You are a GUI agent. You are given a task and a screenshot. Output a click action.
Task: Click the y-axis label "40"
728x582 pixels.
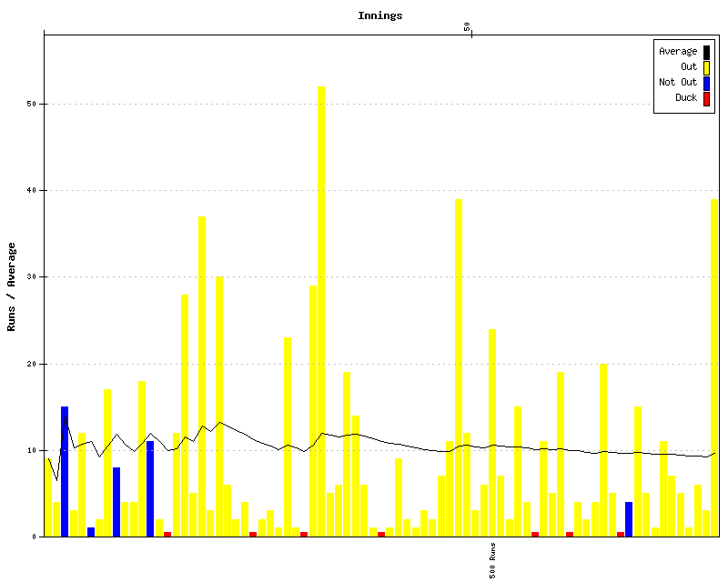[x=32, y=190]
